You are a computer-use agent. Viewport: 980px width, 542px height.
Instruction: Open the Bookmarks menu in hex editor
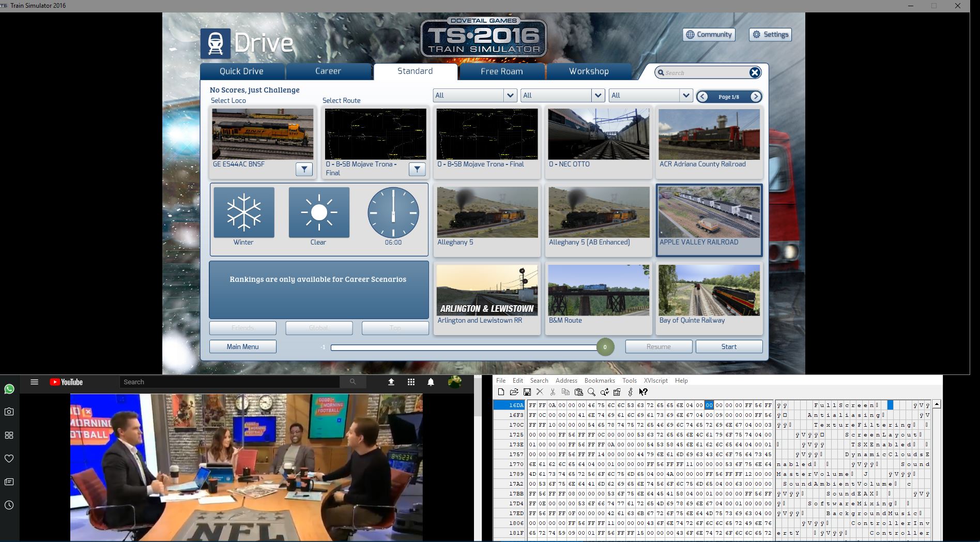[600, 381]
